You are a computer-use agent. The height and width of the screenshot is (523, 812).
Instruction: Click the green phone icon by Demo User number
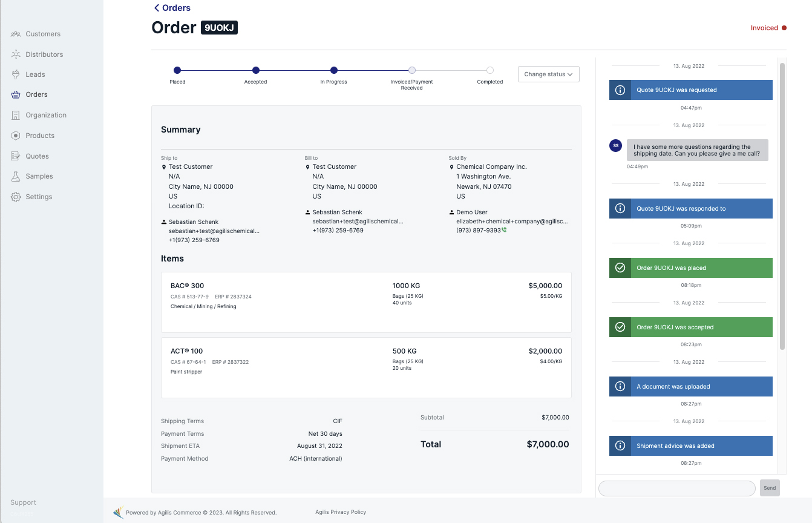(x=504, y=230)
